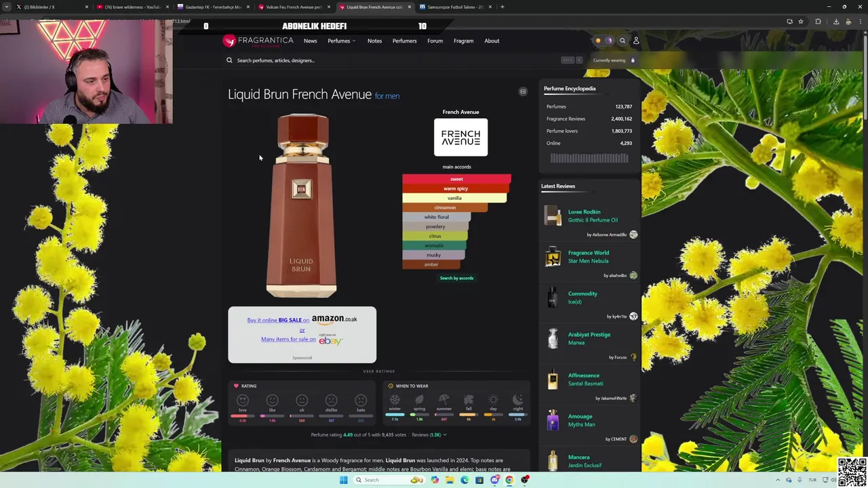Select the sweet accord bar
The height and width of the screenshot is (488, 868).
click(456, 179)
